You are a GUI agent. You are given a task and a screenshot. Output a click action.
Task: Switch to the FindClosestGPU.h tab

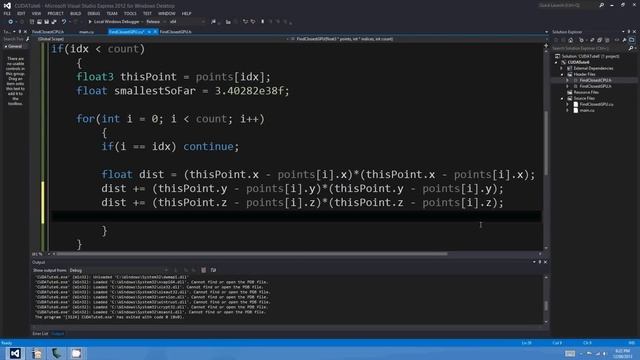tap(176, 32)
